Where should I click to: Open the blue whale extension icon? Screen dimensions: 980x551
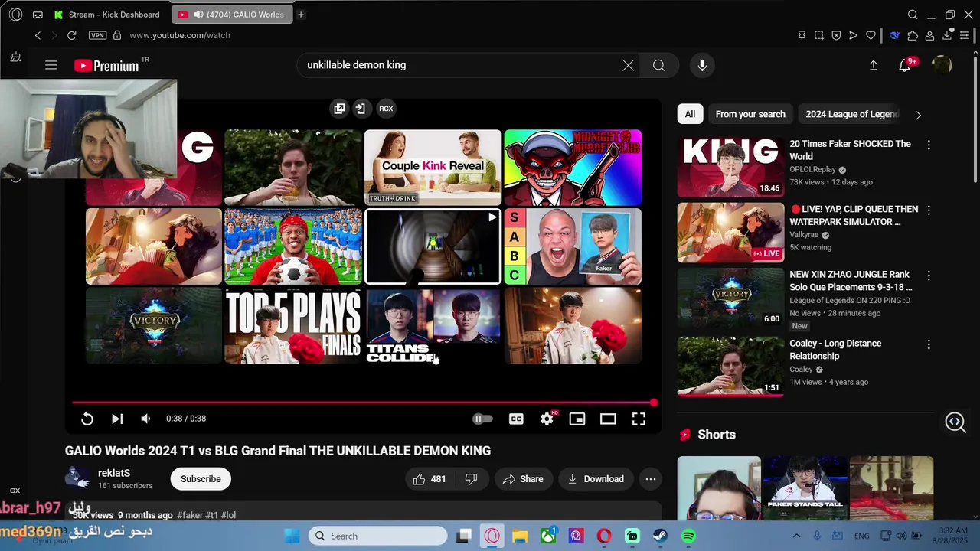coord(894,35)
